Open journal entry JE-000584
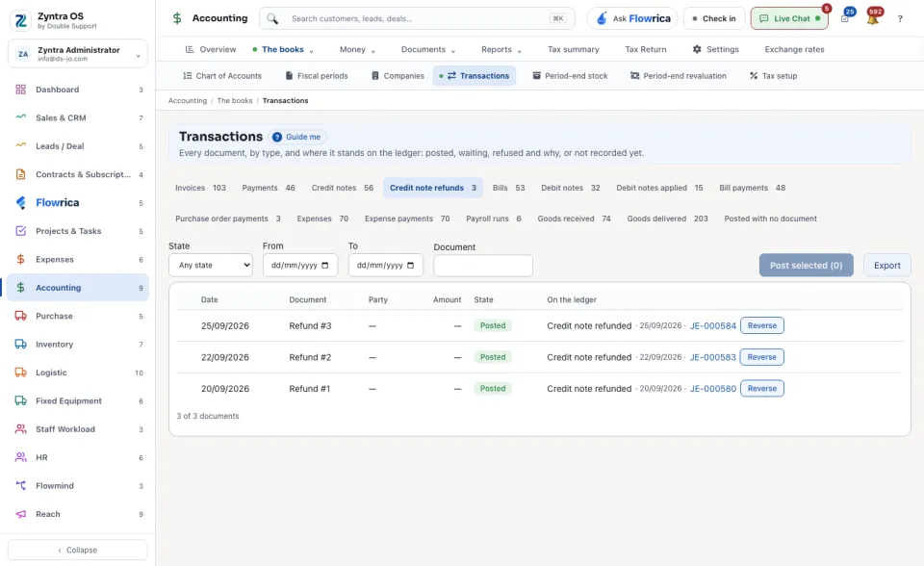 pos(712,326)
